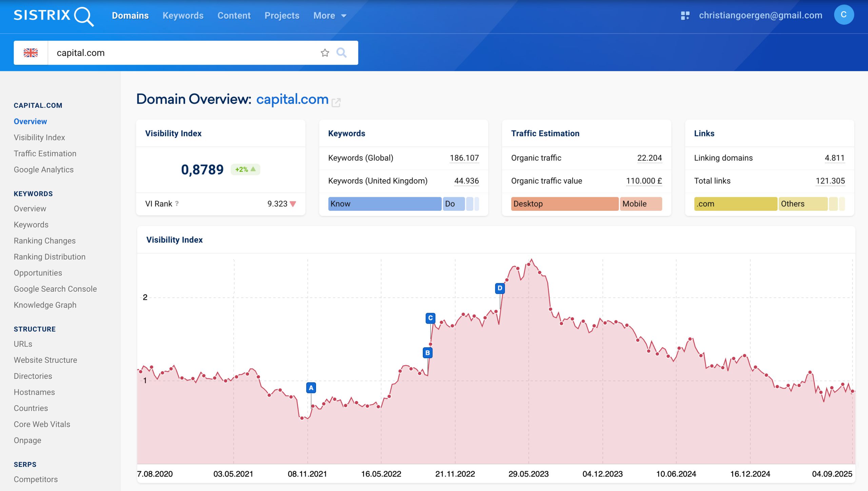Open Ranking Changes in the sidebar
Viewport: 868px width, 491px height.
(44, 241)
